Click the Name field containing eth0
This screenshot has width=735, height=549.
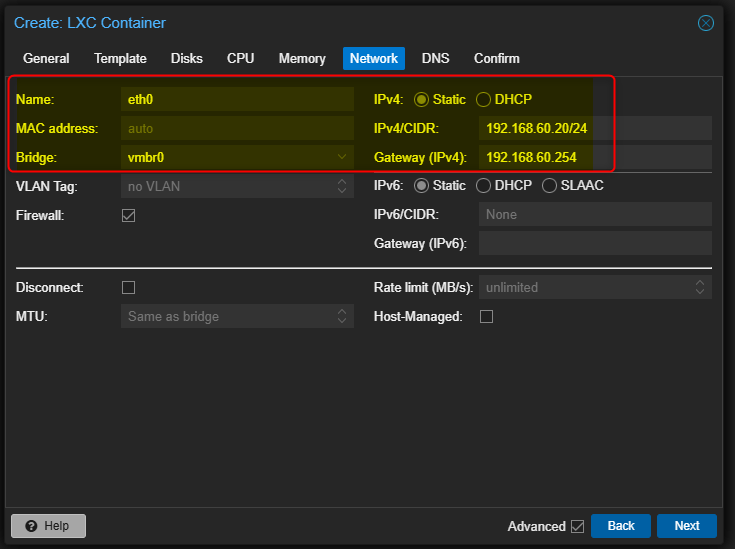tap(237, 99)
